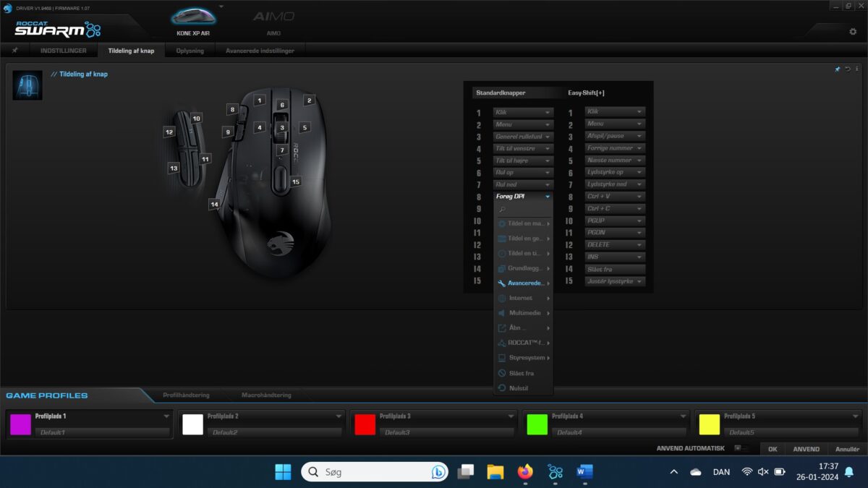Viewport: 868px width, 488px height.
Task: Click the mouse button view thumbnail icon
Action: [x=27, y=85]
